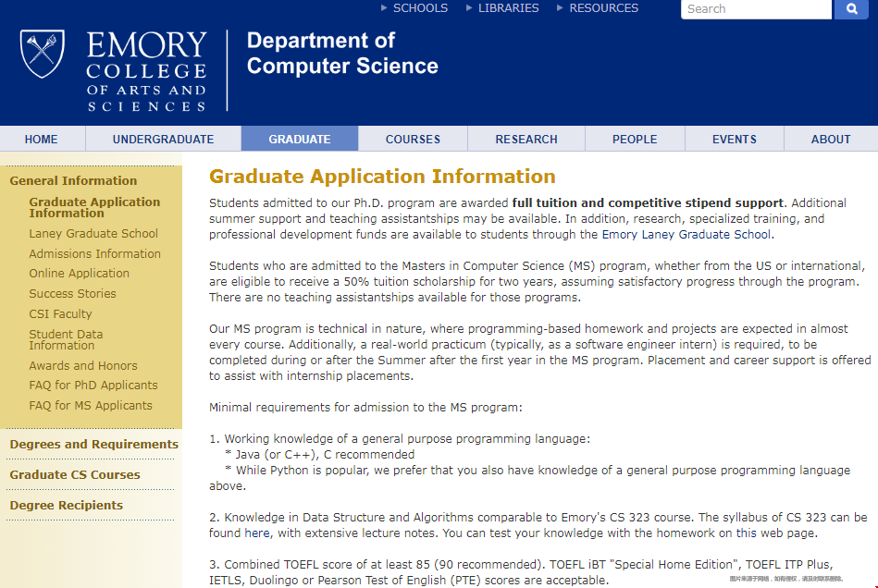
Task: Click the line 'Minimal requirements for admission to the MS program:'
Action: coord(365,408)
